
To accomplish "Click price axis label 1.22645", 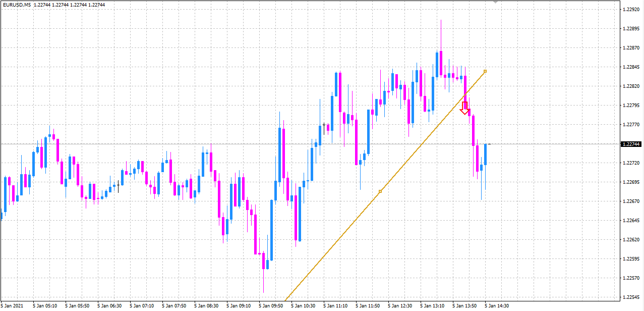I will click(x=631, y=221).
